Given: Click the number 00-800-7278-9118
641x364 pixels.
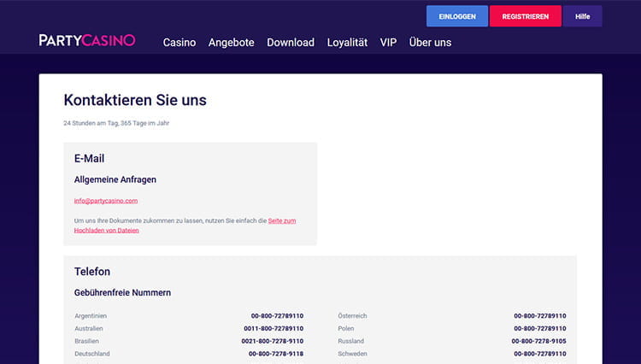Looking at the screenshot, I should click(276, 354).
